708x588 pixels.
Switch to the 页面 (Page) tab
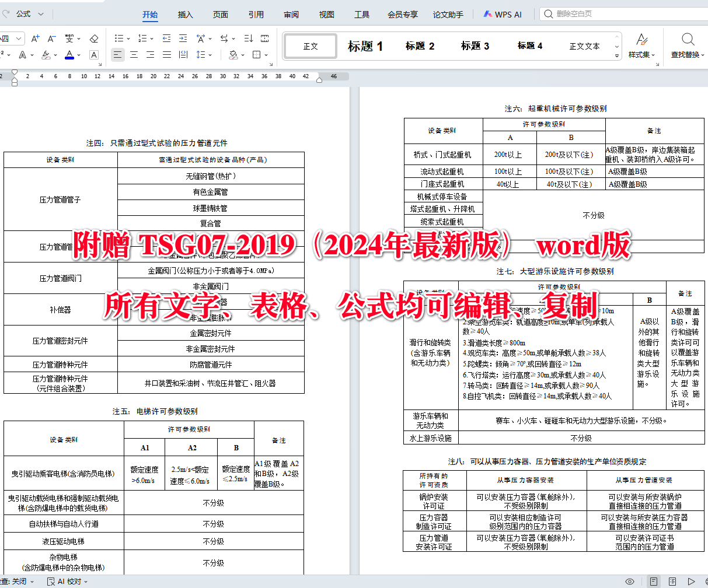pyautogui.click(x=221, y=15)
